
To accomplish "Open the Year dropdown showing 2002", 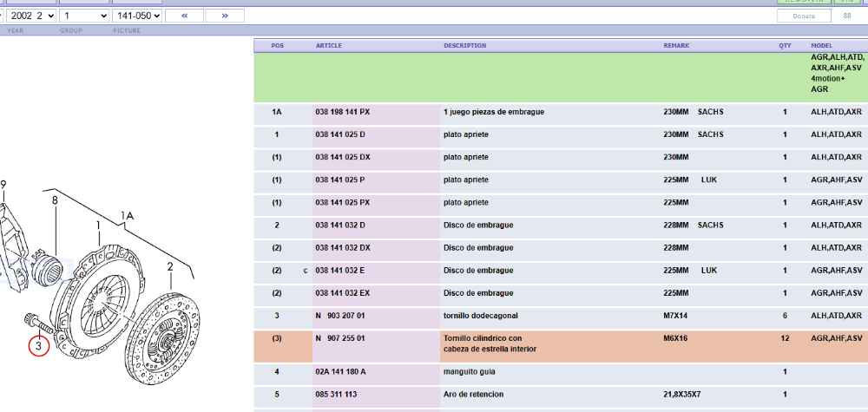I will tap(33, 16).
